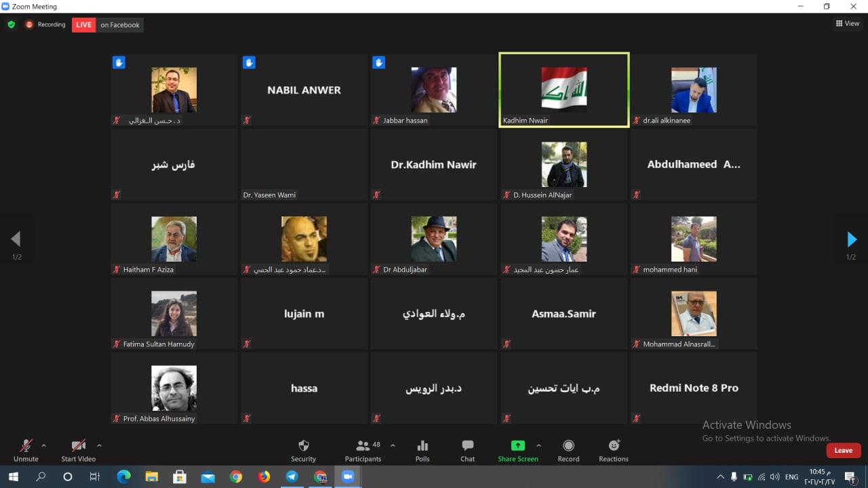The image size is (868, 488).
Task: Click muted mic icon next to Haitham F Aziza
Action: (x=117, y=270)
